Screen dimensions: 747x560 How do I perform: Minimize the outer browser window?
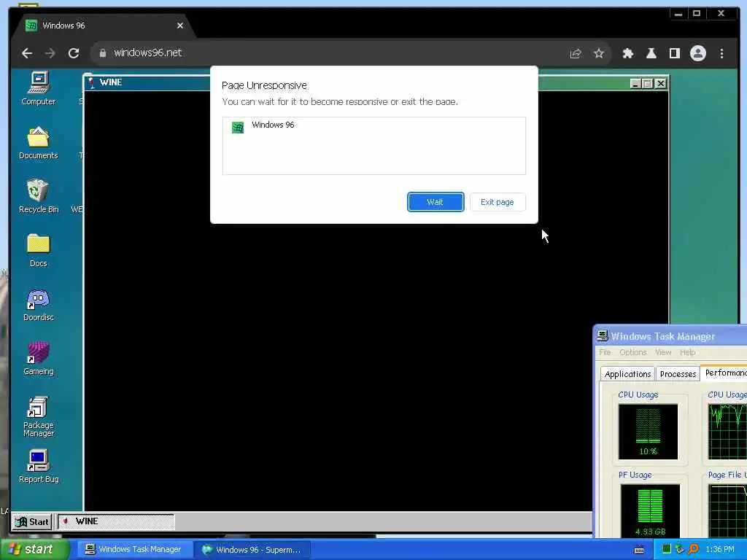(678, 14)
